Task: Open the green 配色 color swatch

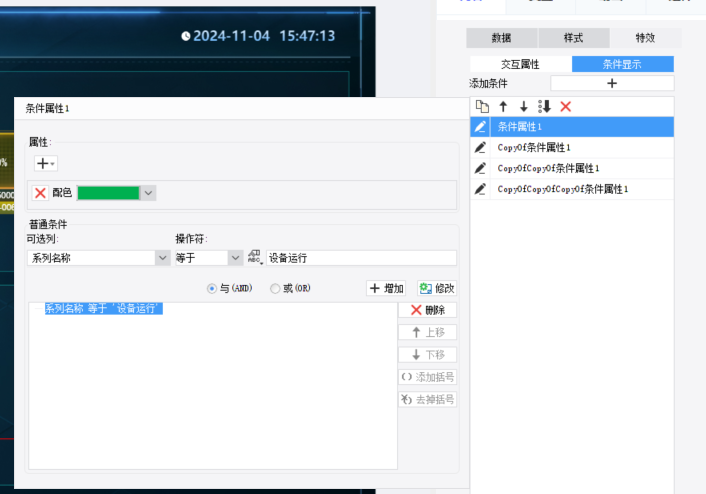Action: 109,193
